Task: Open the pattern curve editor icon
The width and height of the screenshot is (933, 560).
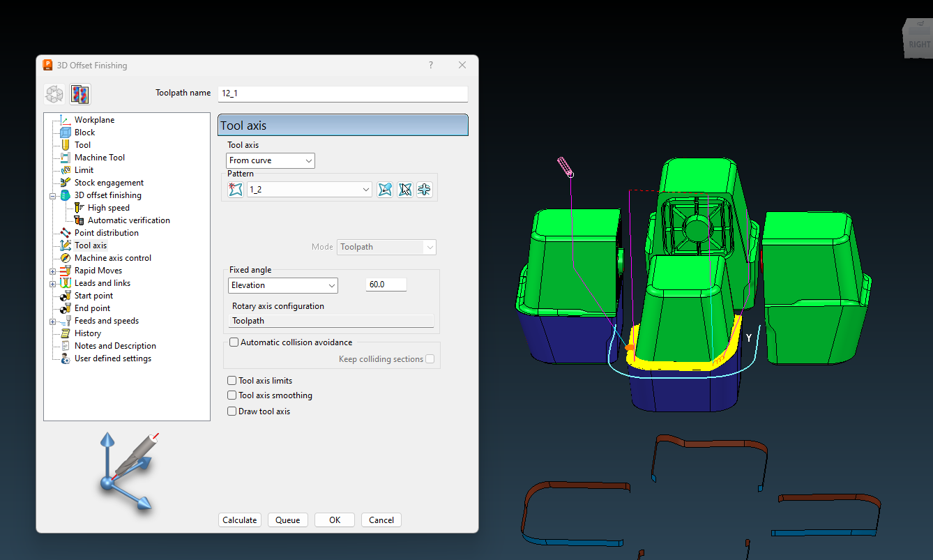Action: (x=424, y=189)
